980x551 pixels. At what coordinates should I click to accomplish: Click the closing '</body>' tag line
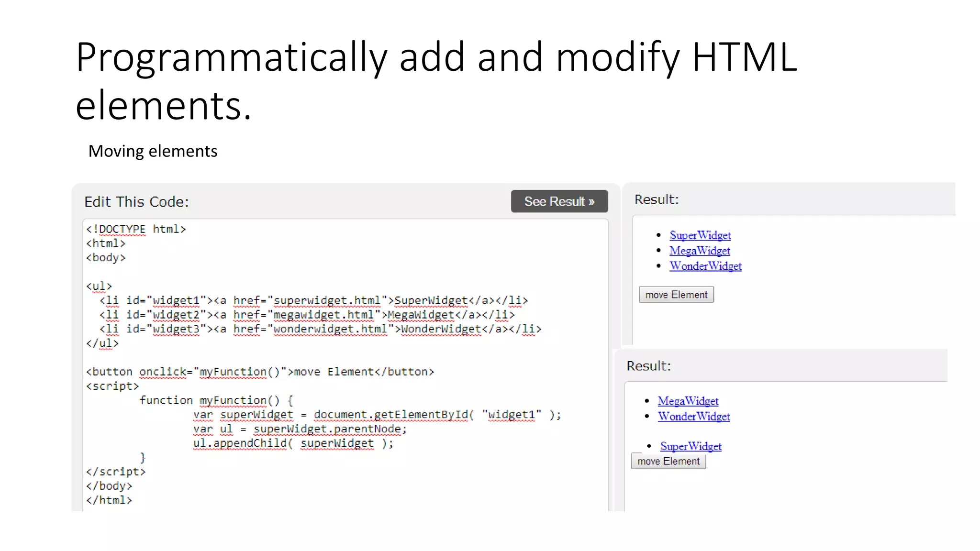click(109, 486)
